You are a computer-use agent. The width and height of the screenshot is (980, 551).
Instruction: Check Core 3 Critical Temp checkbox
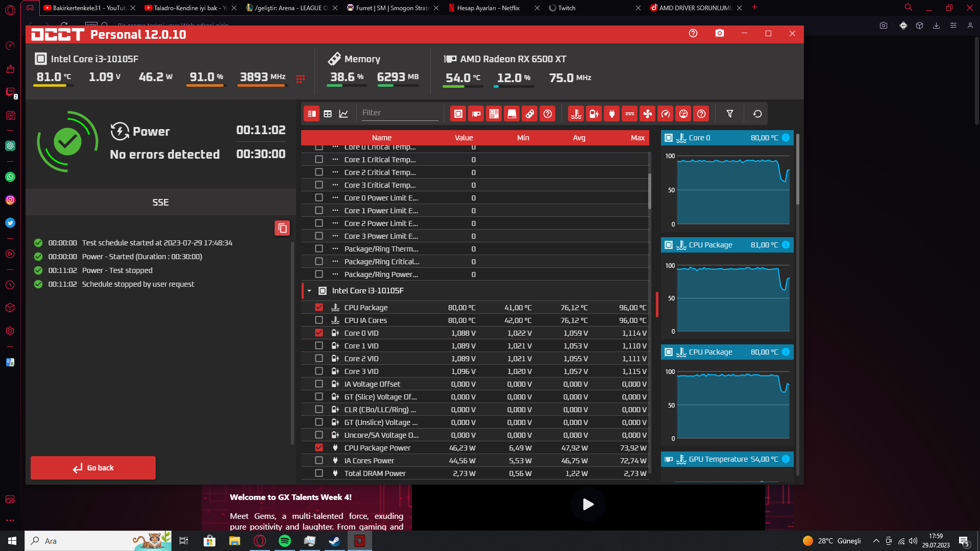(x=319, y=185)
